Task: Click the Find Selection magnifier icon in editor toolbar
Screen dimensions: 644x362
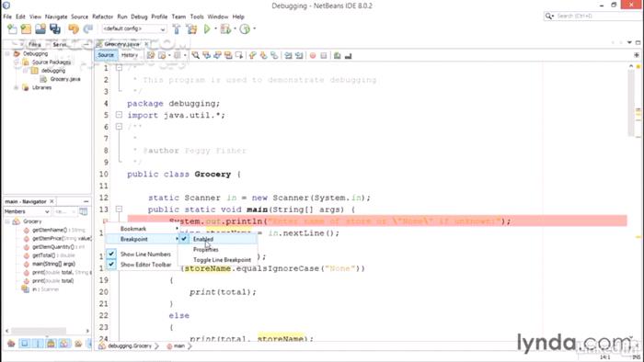Action: tap(195, 55)
